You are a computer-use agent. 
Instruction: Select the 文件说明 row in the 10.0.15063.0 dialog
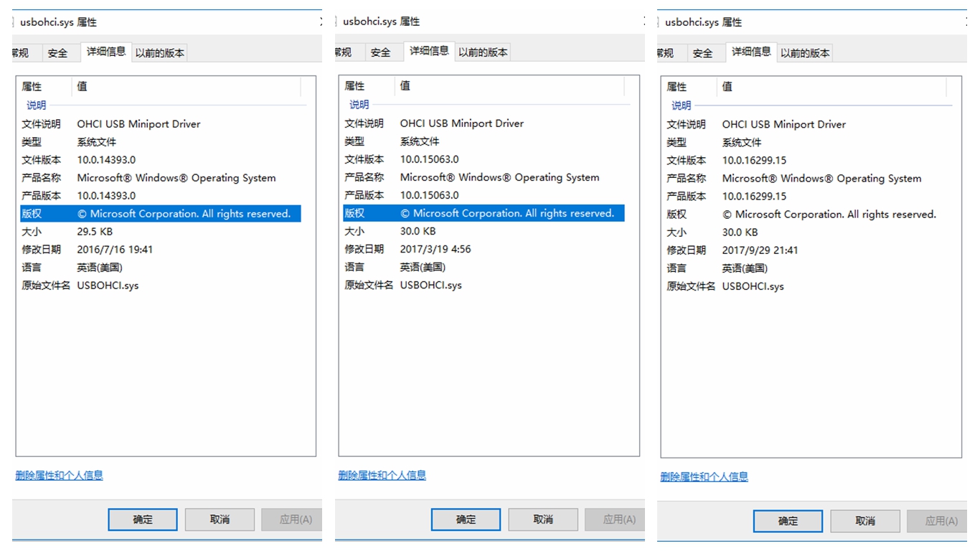484,123
